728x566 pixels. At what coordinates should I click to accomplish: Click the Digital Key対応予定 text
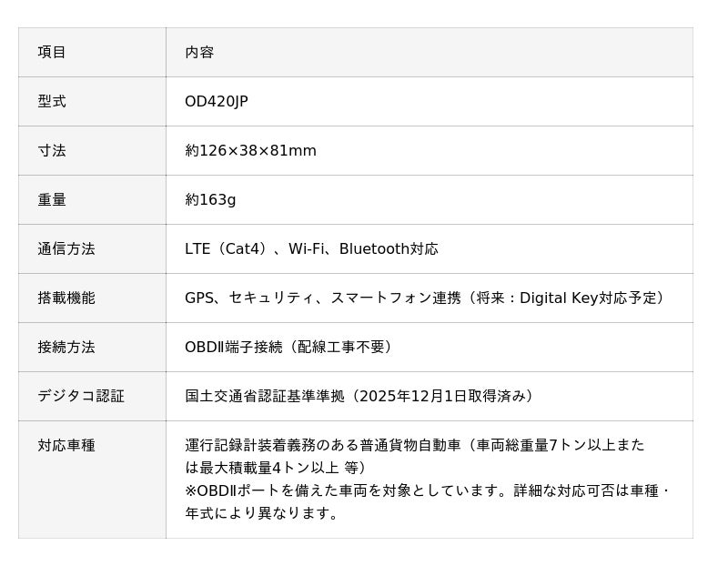(590, 298)
